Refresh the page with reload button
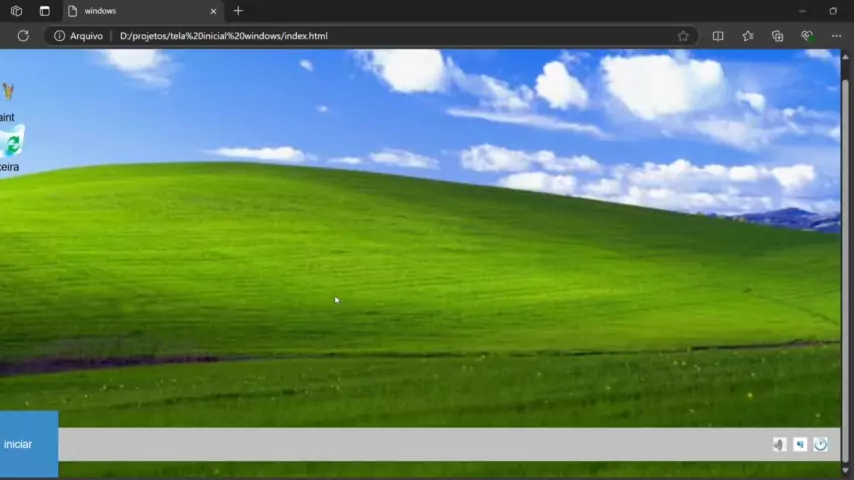854x480 pixels. pos(23,36)
